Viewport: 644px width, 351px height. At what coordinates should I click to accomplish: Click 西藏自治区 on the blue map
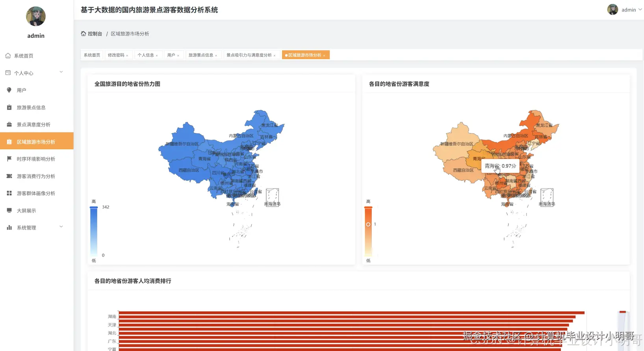pyautogui.click(x=188, y=170)
